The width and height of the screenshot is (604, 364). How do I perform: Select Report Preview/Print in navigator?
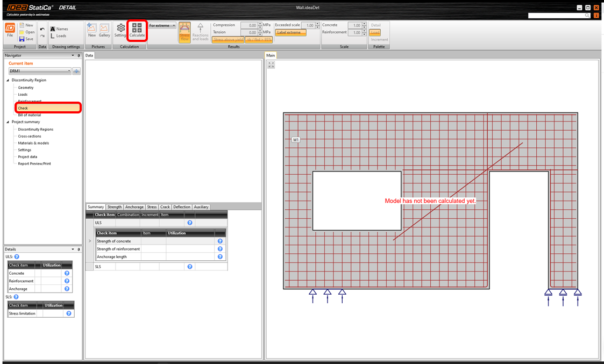tap(34, 163)
